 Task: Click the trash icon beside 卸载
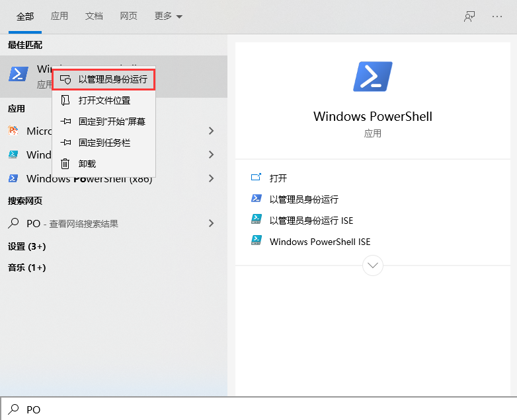click(x=65, y=164)
